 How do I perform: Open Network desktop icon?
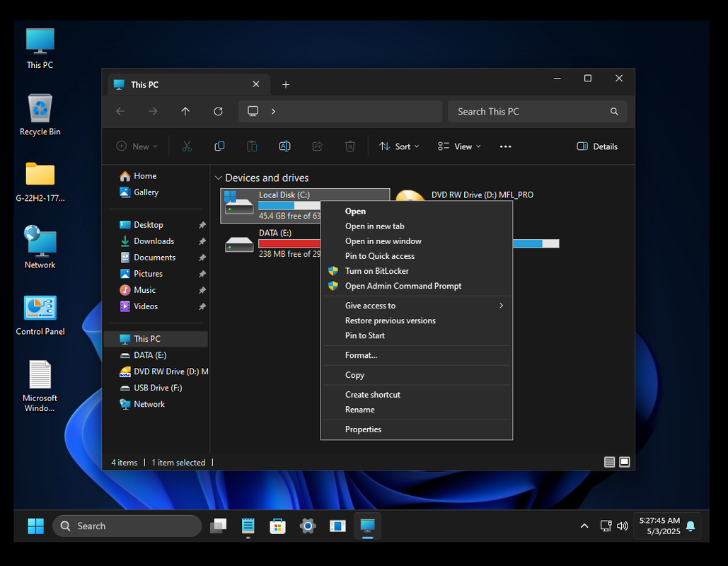[40, 247]
